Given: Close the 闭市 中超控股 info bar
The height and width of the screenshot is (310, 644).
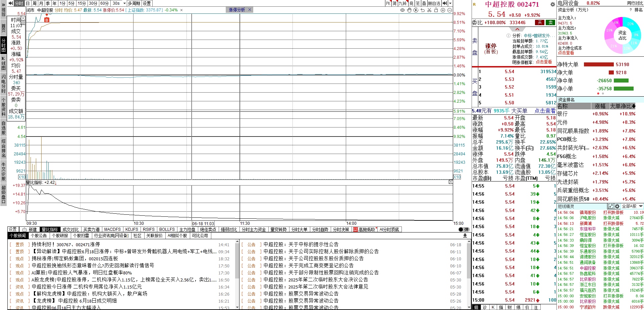Looking at the screenshot, I should click(x=181, y=10).
